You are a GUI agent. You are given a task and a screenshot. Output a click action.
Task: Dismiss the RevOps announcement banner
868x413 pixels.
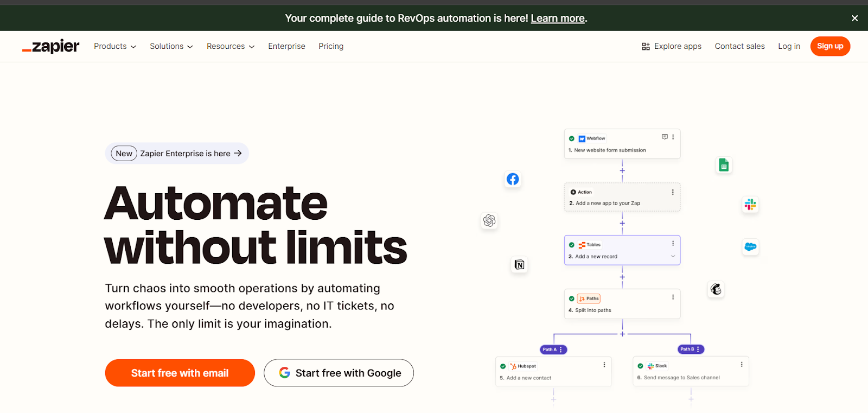tap(854, 18)
